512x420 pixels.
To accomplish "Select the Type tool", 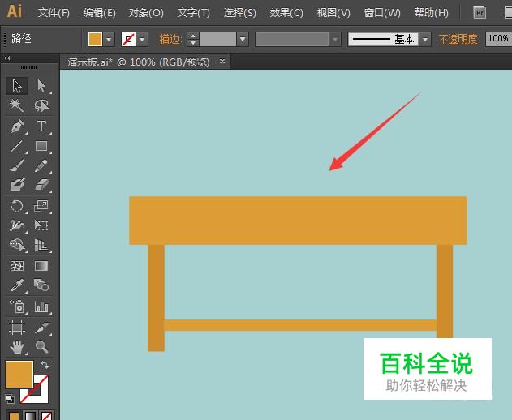I will [x=41, y=126].
